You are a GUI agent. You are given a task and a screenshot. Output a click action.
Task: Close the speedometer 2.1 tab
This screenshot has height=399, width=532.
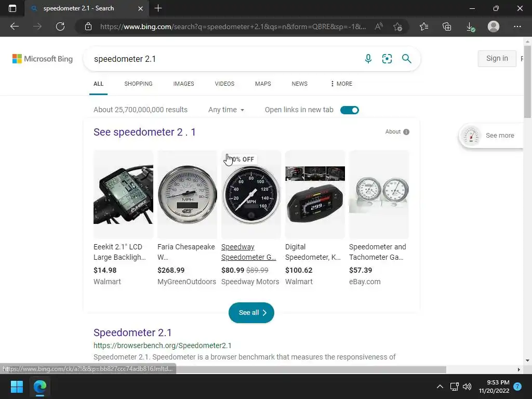coord(140,8)
